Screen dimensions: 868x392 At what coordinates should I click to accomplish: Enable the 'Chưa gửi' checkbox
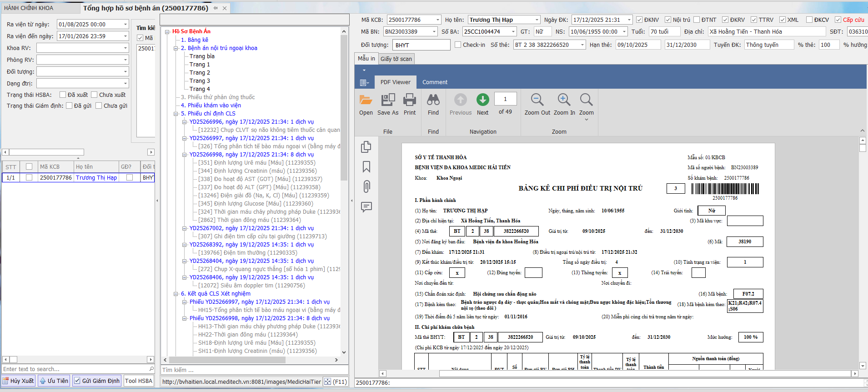click(x=99, y=106)
